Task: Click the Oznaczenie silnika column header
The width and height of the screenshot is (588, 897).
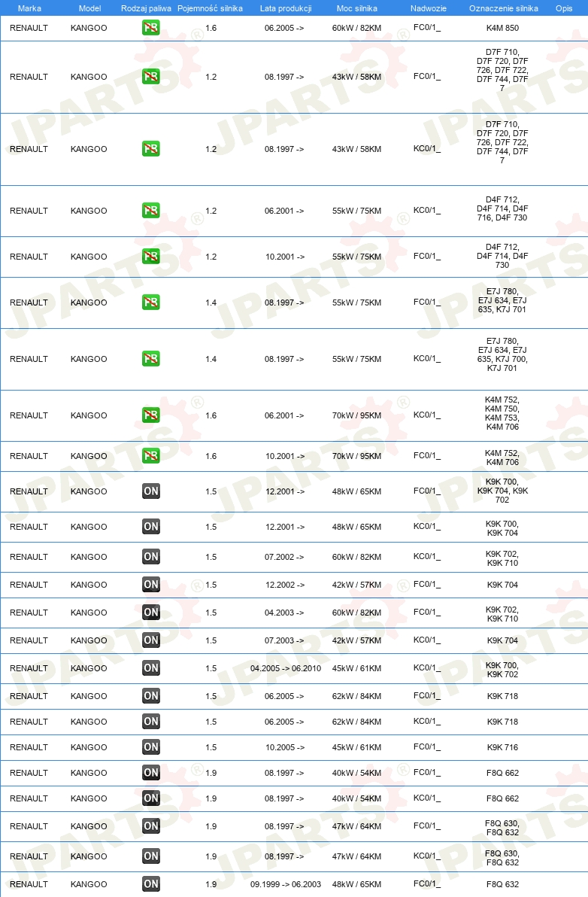Action: [x=504, y=8]
